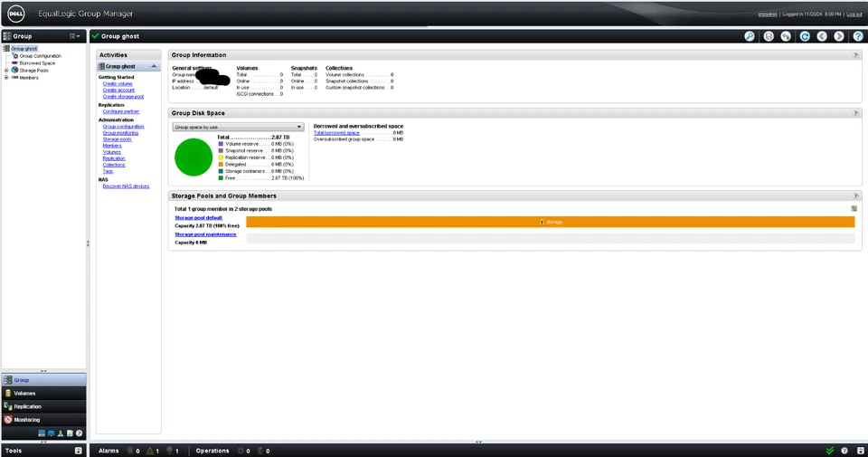Click the Volume reserve blue legend swatch

pyautogui.click(x=221, y=144)
